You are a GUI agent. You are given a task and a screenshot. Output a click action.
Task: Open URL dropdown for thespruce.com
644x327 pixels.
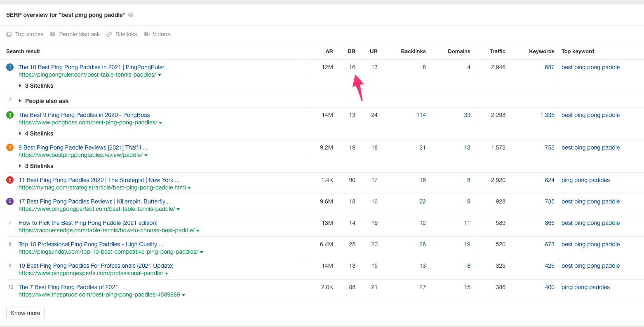tap(183, 295)
